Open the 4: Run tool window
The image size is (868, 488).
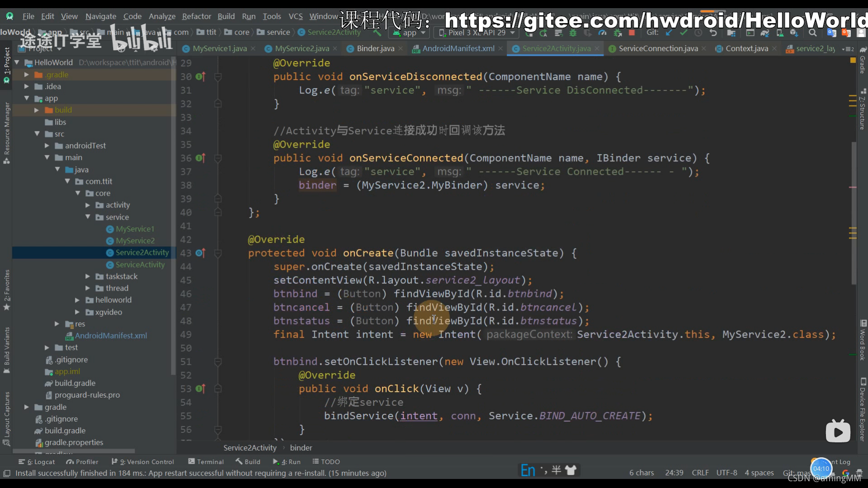click(287, 461)
